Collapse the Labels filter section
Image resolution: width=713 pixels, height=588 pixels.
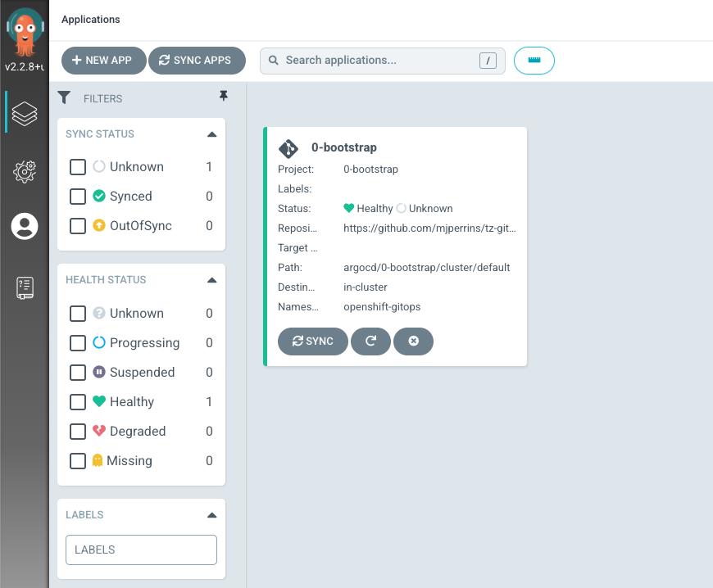[x=212, y=515]
